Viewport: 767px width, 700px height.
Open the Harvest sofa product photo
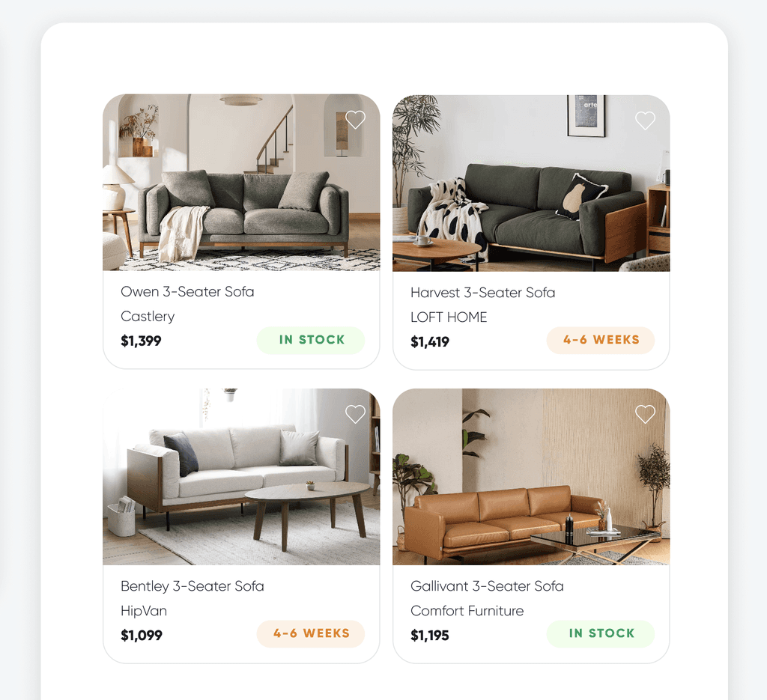coord(531,183)
